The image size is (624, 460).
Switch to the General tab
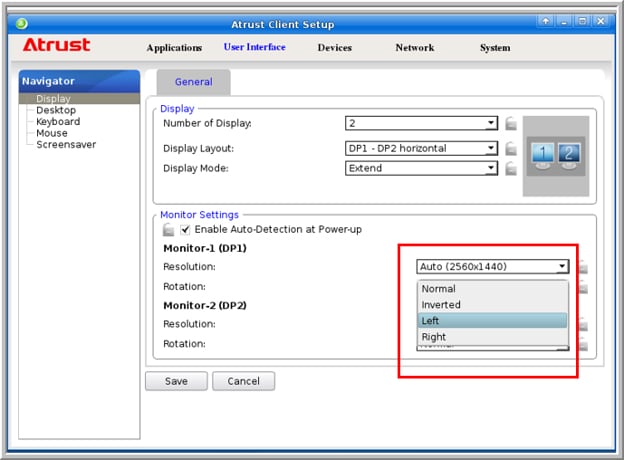coord(193,82)
